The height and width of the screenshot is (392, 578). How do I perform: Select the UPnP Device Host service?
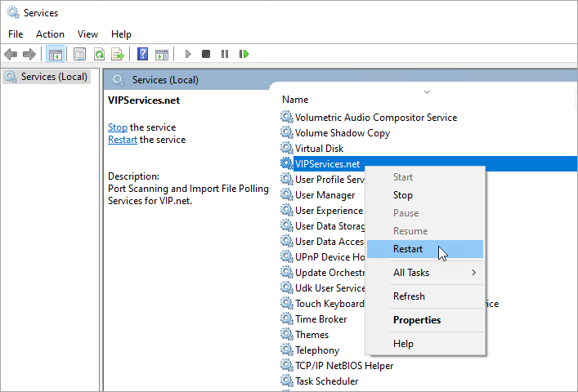pos(329,256)
